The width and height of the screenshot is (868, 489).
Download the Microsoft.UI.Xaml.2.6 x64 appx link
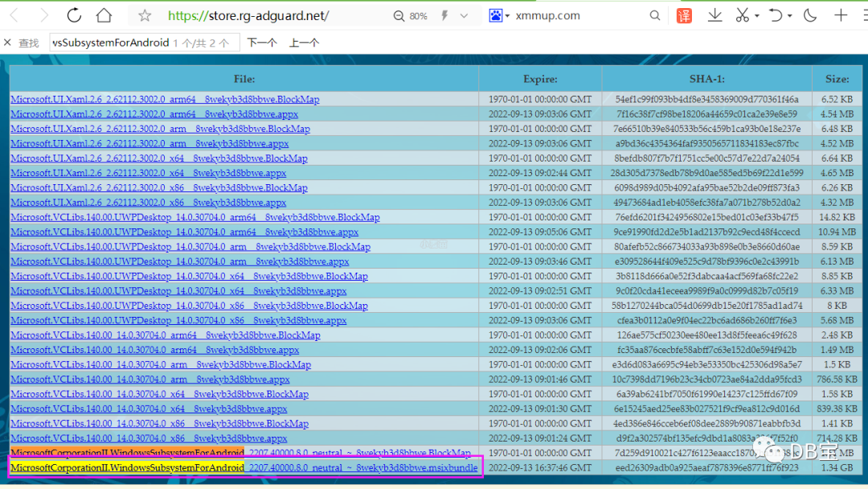point(149,173)
